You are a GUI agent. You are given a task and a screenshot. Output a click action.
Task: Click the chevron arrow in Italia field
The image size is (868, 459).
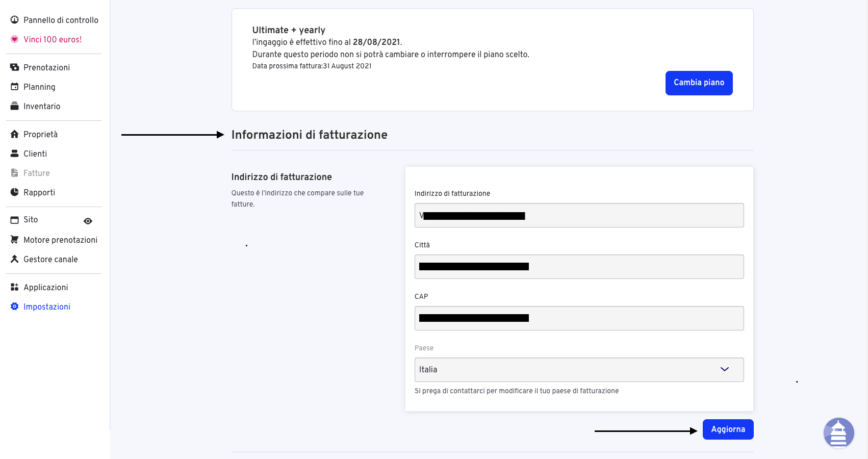pyautogui.click(x=724, y=369)
